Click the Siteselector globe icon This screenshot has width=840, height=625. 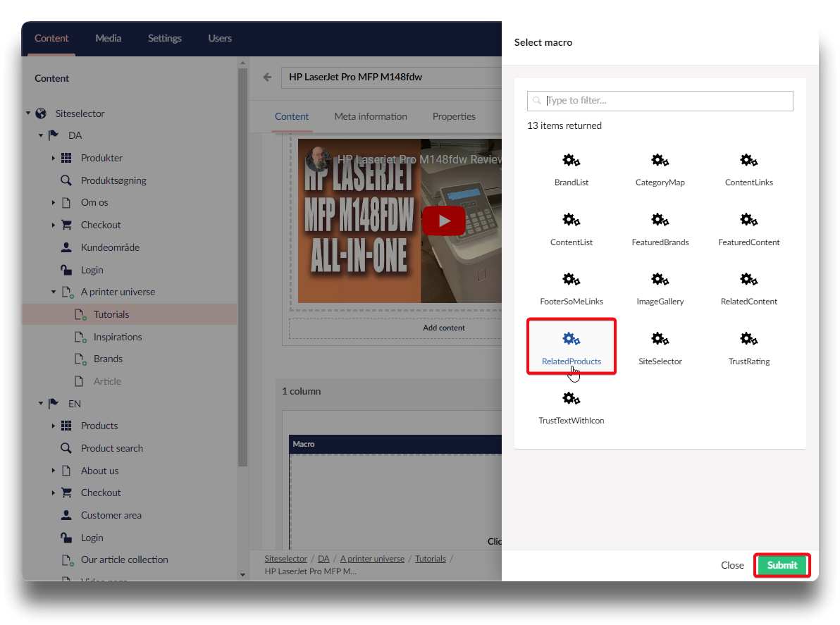(x=41, y=113)
